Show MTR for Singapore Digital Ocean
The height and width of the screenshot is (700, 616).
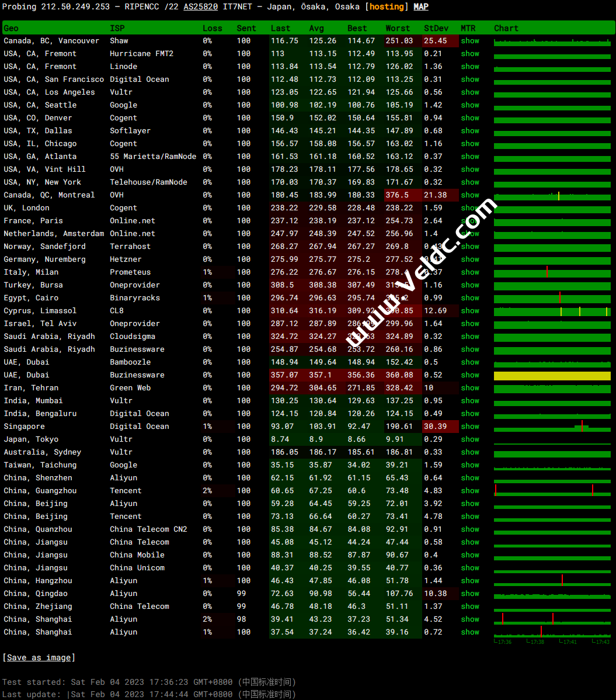coord(469,427)
